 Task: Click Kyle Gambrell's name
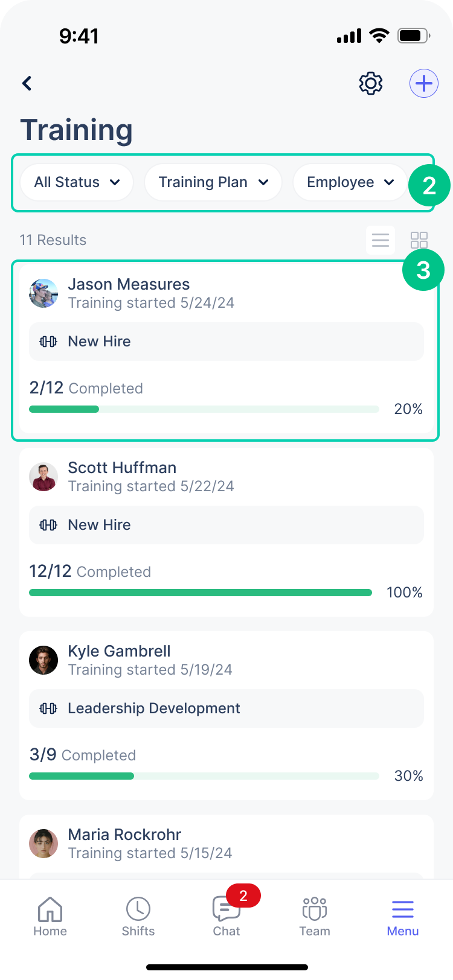tap(119, 651)
